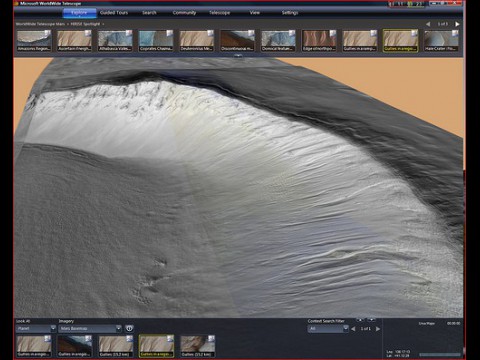Viewport: 480px width, 360px height.
Task: Click the HiRISE Spotlight breadcrumb
Action: [x=85, y=24]
